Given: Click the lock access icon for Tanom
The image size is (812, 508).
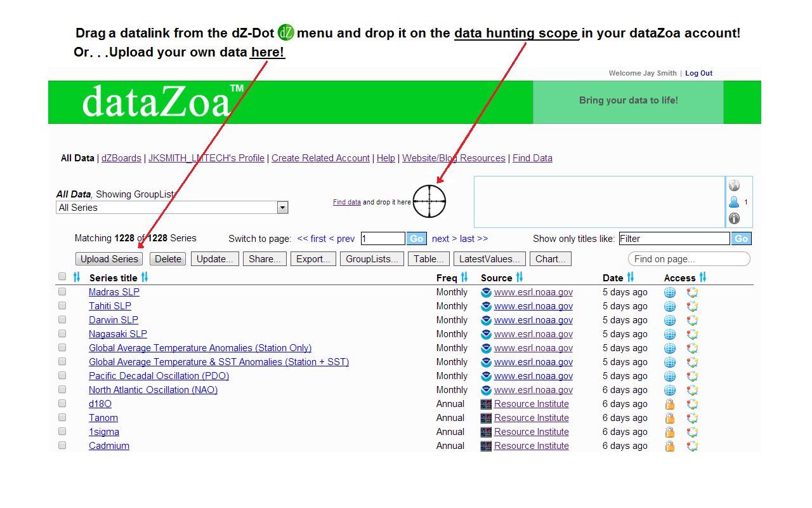Looking at the screenshot, I should 669,418.
